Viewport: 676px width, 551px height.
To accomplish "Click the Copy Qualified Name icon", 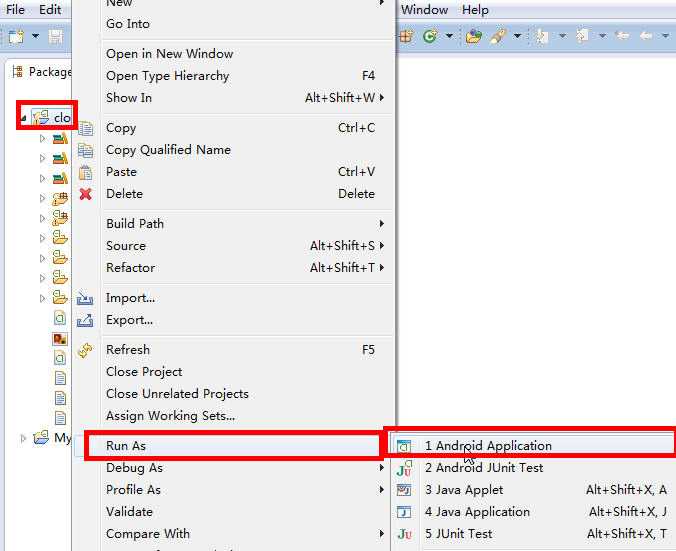I will click(85, 150).
